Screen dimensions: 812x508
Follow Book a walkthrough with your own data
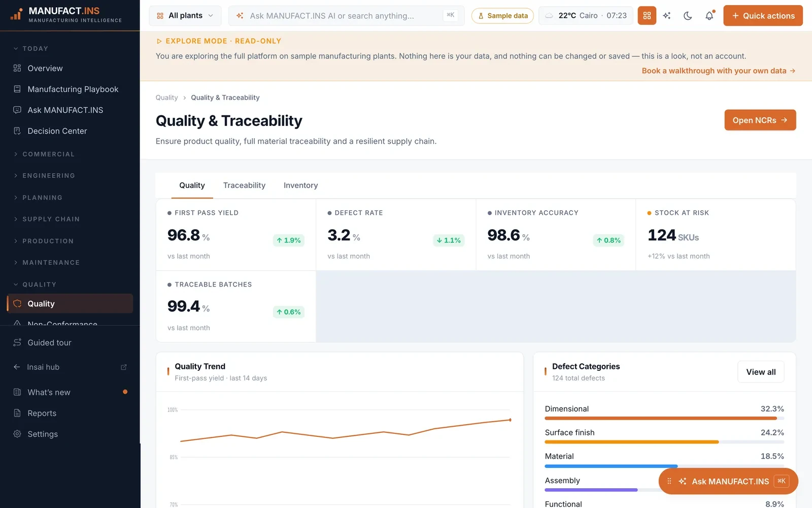[x=718, y=71]
